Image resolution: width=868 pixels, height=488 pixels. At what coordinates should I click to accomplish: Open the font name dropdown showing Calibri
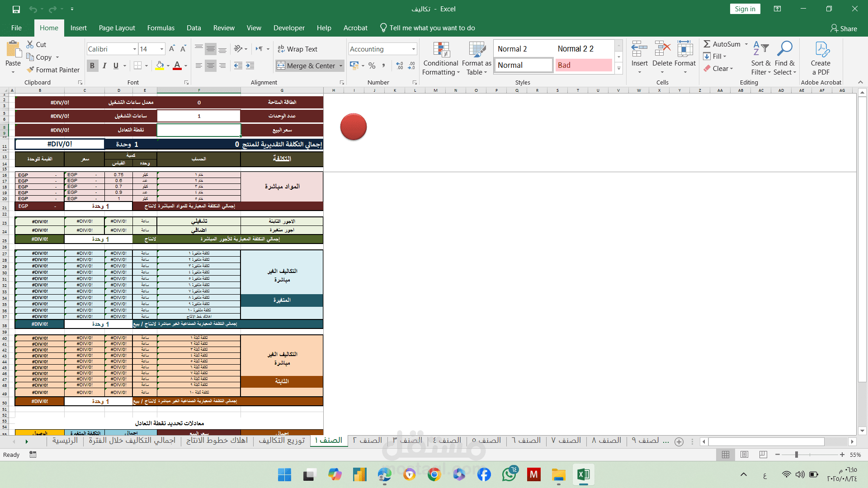click(134, 49)
